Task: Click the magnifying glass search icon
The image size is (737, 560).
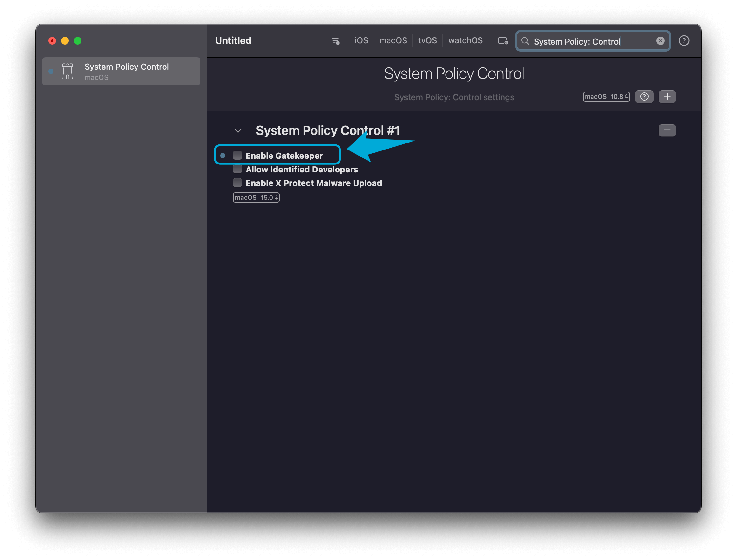Action: pyautogui.click(x=525, y=41)
